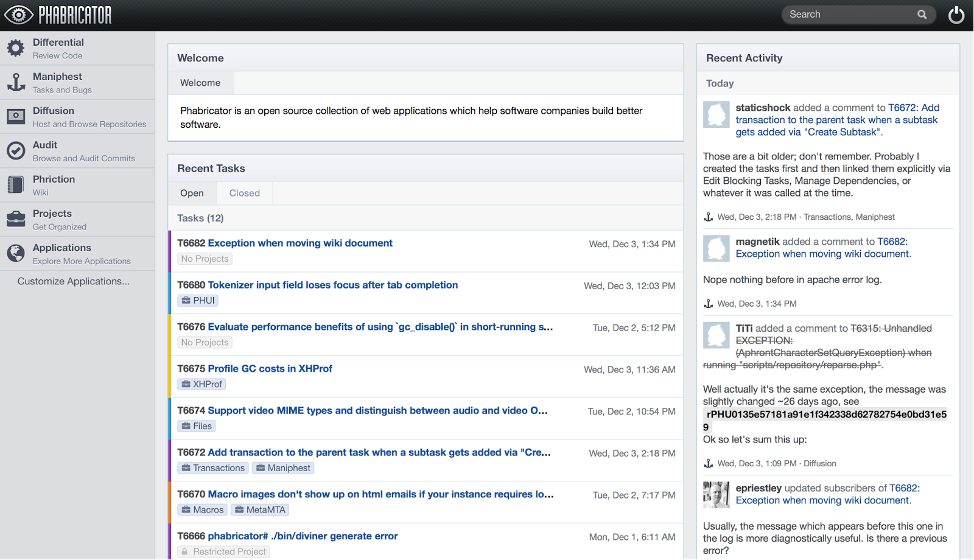Click the Transactions project tag
This screenshot has height=560, width=974.
213,468
